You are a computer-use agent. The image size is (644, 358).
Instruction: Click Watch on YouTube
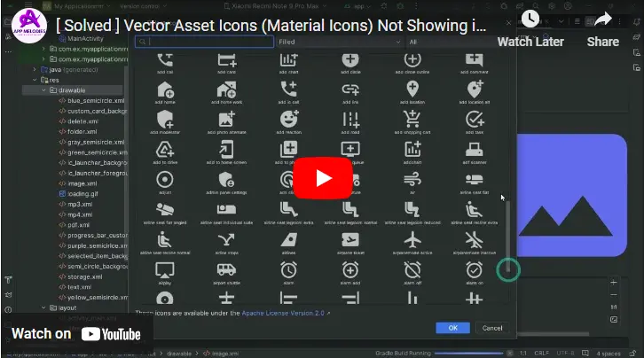[76, 334]
